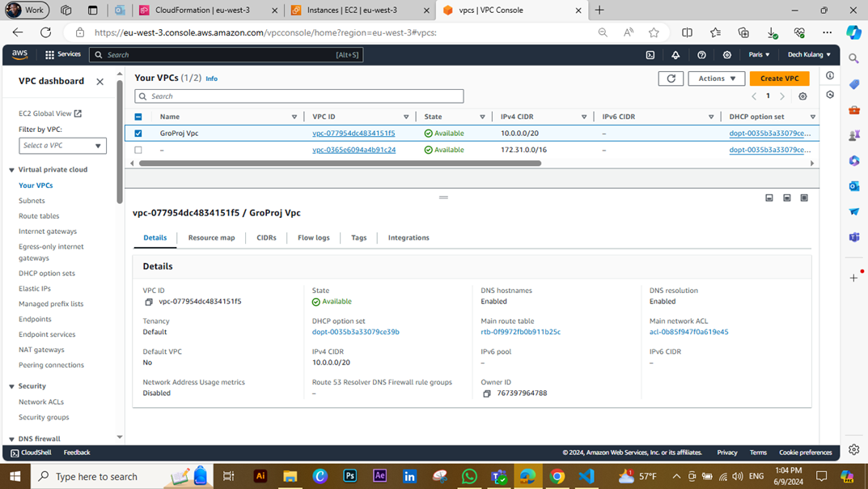Copy the Owner ID value
This screenshot has height=489, width=868.
[487, 393]
